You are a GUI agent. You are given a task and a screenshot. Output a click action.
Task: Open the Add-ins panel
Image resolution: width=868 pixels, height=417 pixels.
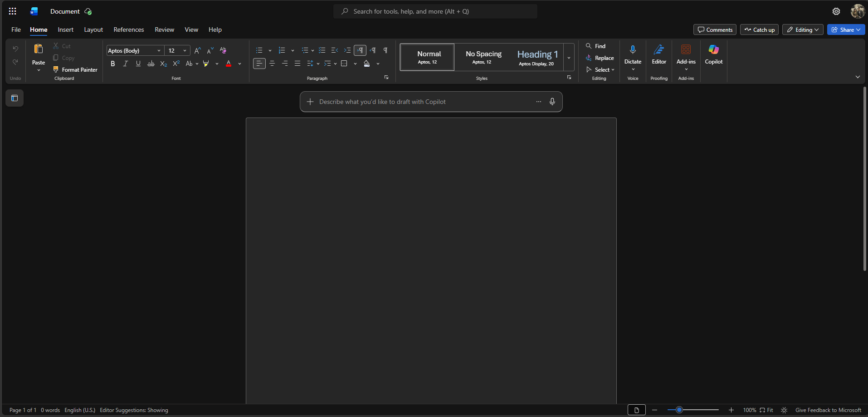coord(686,55)
